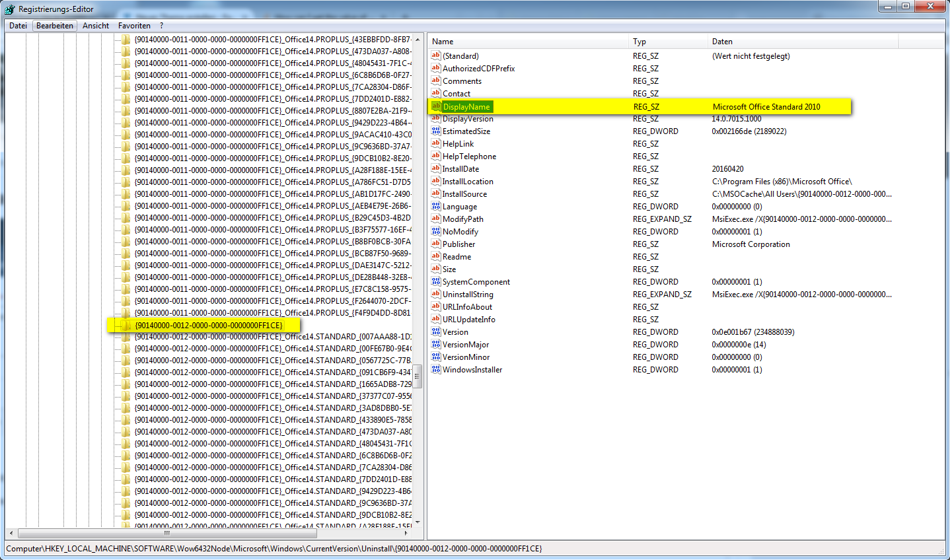
Task: Click the Typ column header
Action: (668, 41)
